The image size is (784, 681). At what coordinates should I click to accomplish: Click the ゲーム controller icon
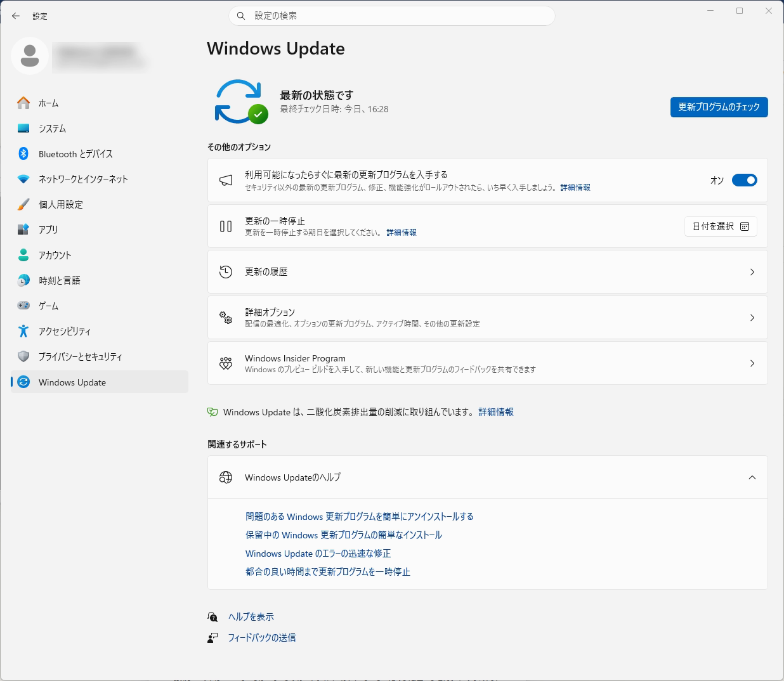(x=23, y=306)
